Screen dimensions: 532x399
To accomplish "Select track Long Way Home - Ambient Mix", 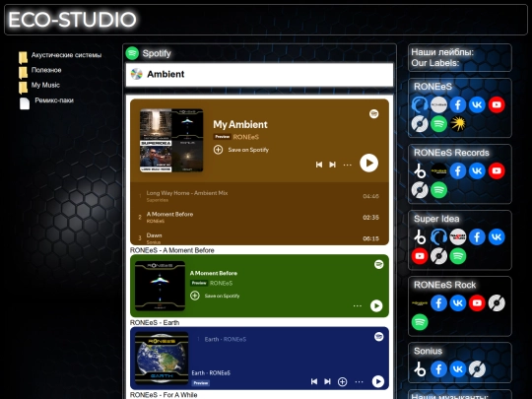I will click(x=259, y=196).
